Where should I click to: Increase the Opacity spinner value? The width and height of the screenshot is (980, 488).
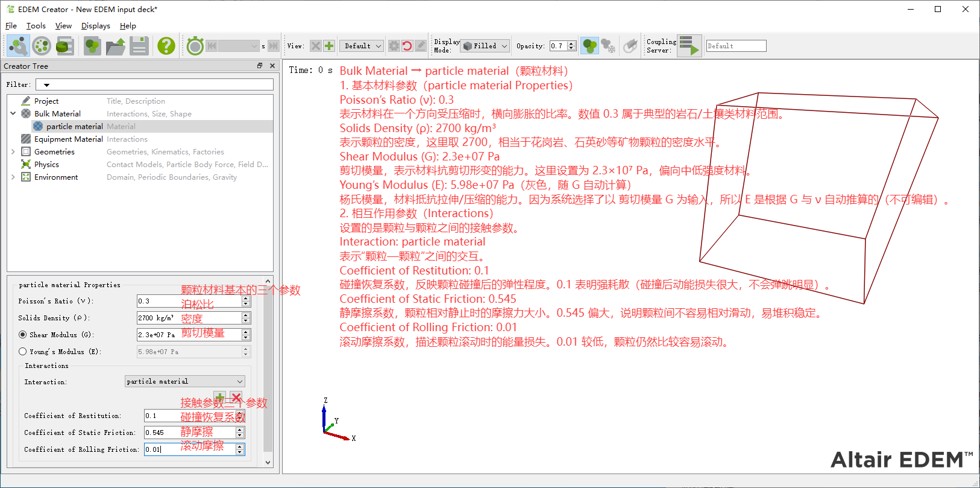click(571, 43)
